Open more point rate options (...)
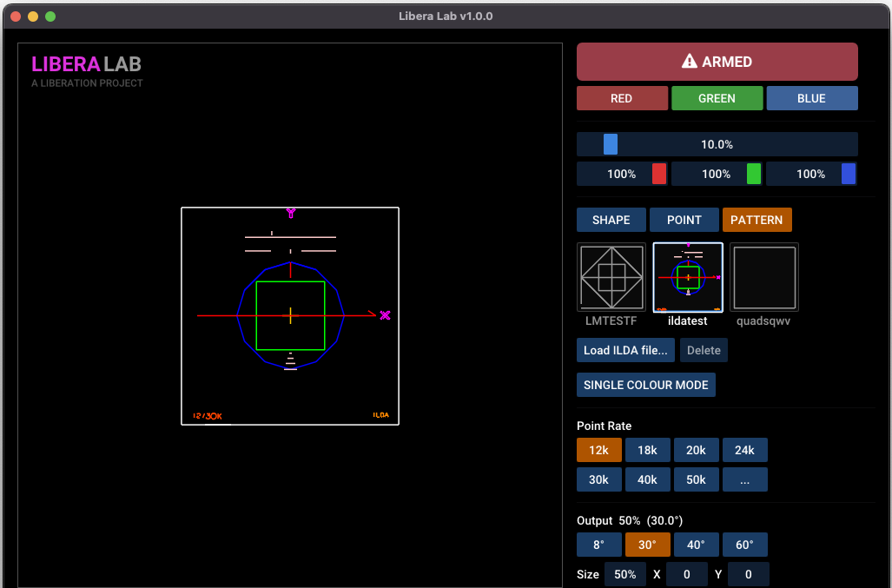892x588 pixels. (x=744, y=480)
